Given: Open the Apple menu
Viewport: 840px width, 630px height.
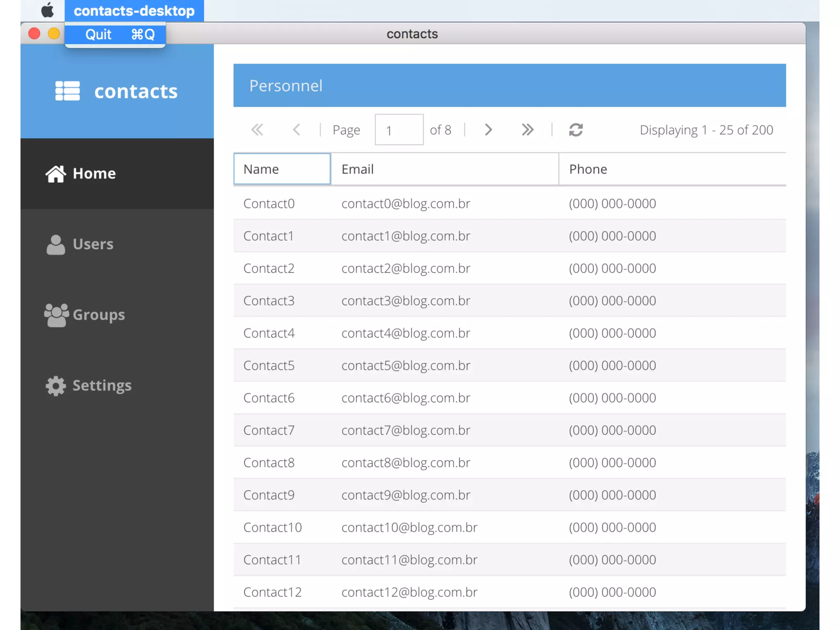Looking at the screenshot, I should pyautogui.click(x=48, y=10).
